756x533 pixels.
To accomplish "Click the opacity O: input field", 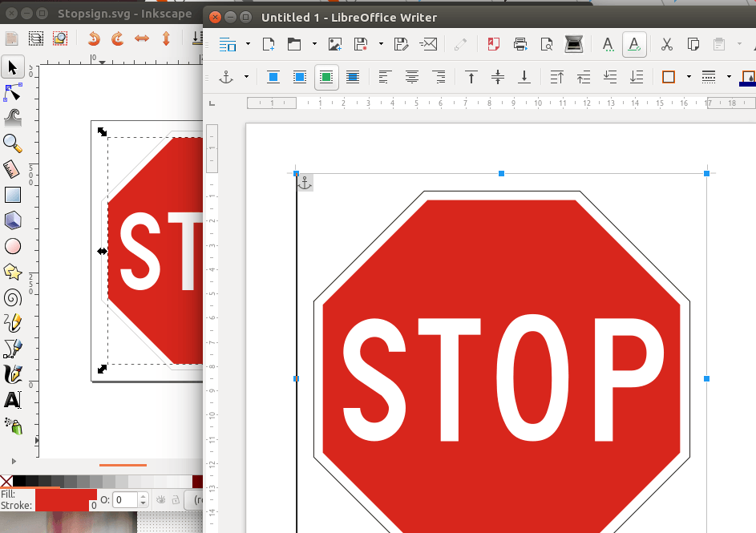I will pyautogui.click(x=124, y=500).
